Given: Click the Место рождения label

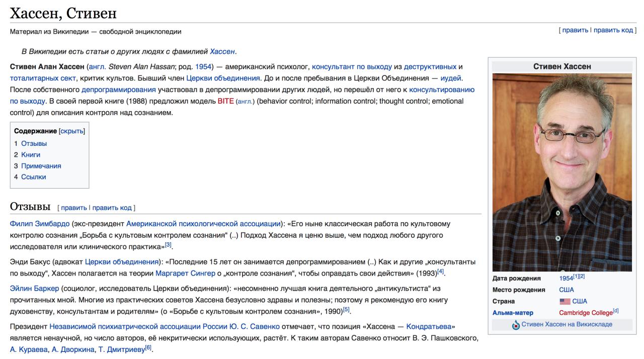Looking at the screenshot, I should [519, 290].
